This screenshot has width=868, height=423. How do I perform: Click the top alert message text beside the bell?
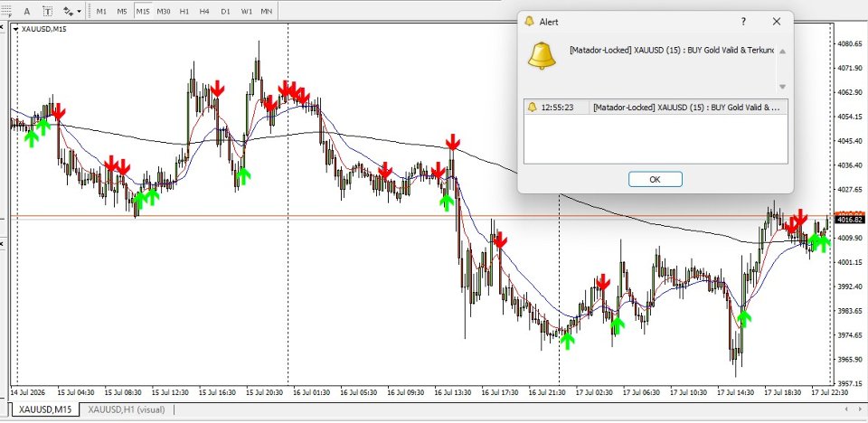(672, 50)
